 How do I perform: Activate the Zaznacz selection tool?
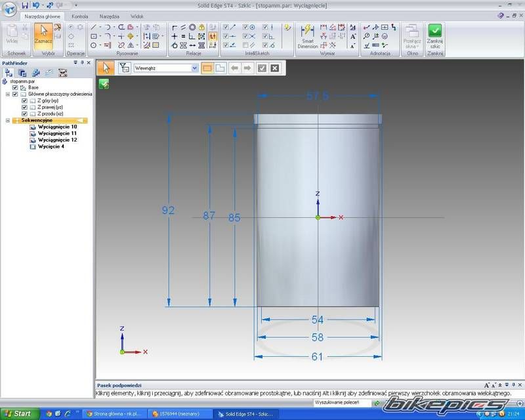point(43,36)
